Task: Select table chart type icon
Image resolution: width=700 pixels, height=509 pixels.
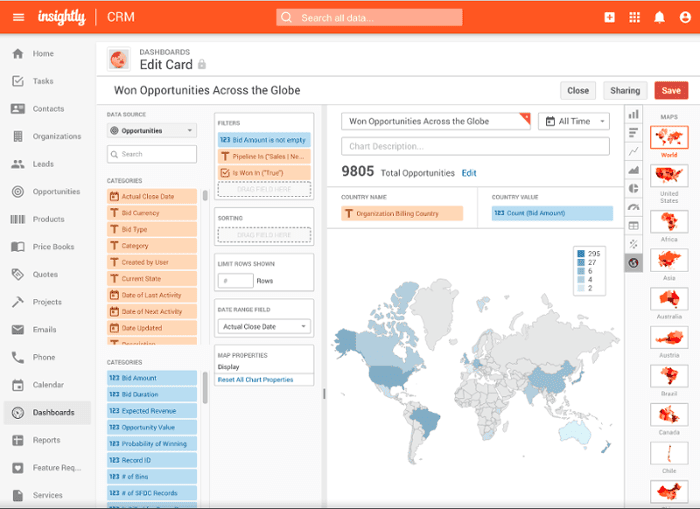Action: point(633,225)
